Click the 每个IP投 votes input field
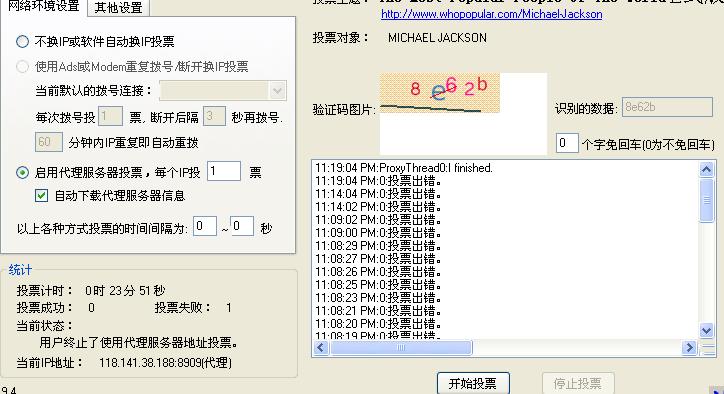 click(224, 171)
